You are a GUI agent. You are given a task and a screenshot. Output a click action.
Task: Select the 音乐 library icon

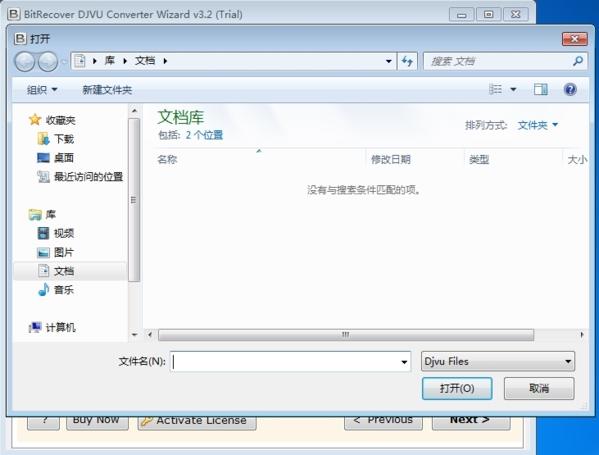[x=43, y=290]
